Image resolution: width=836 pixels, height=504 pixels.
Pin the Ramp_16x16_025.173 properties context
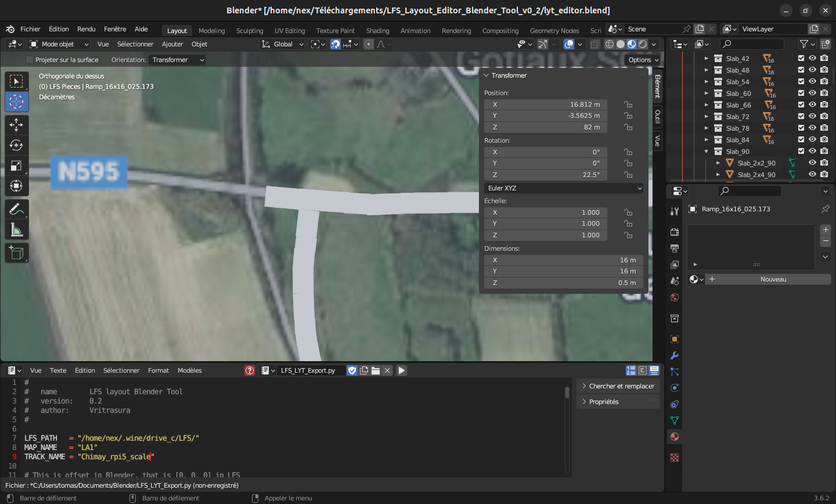tap(826, 209)
